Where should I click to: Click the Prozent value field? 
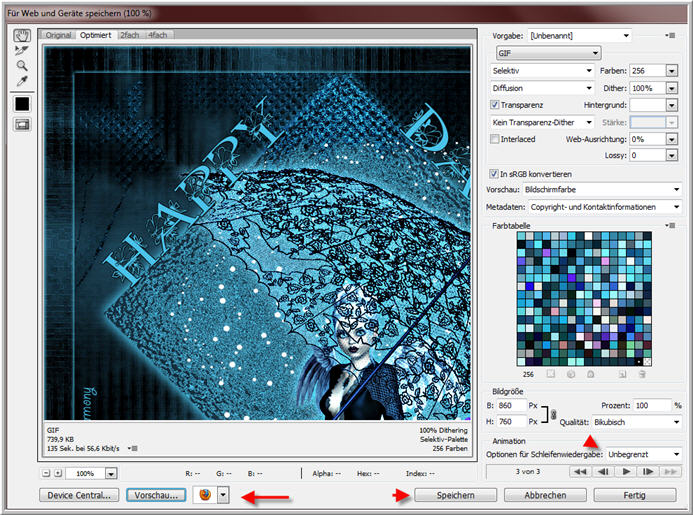[x=652, y=405]
